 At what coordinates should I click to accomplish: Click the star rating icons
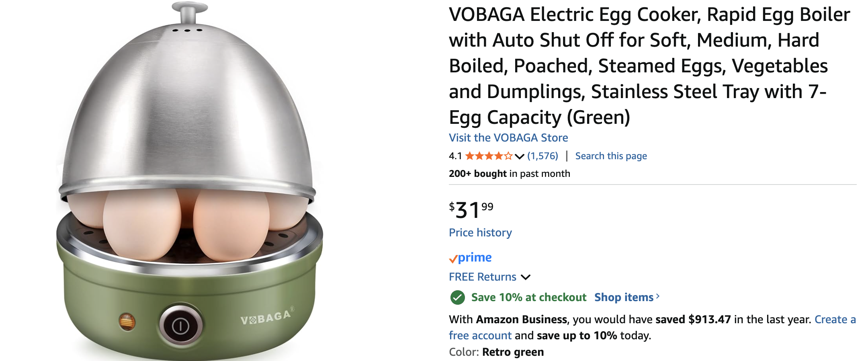(488, 156)
